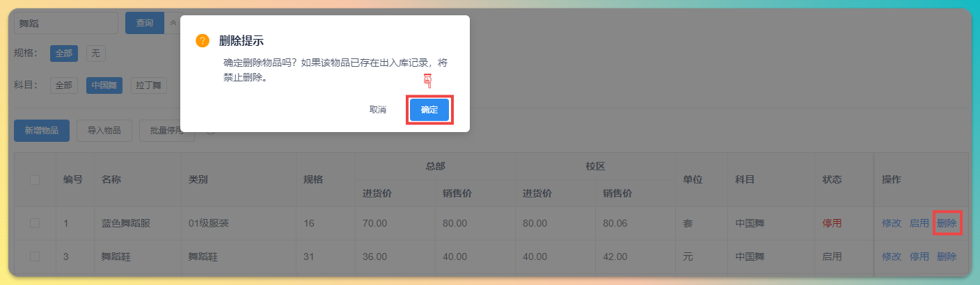This screenshot has height=285, width=980.
Task: Click the 删除提示 dialog title
Action: [242, 41]
